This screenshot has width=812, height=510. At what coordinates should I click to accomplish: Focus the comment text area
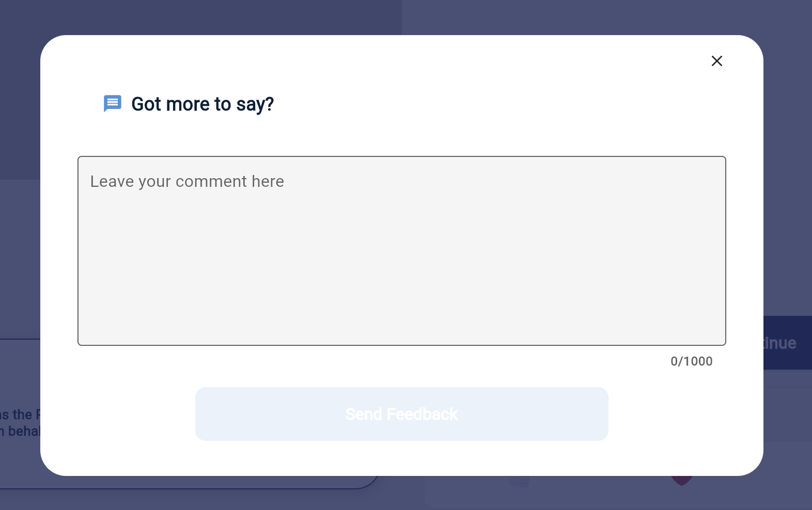coord(401,258)
